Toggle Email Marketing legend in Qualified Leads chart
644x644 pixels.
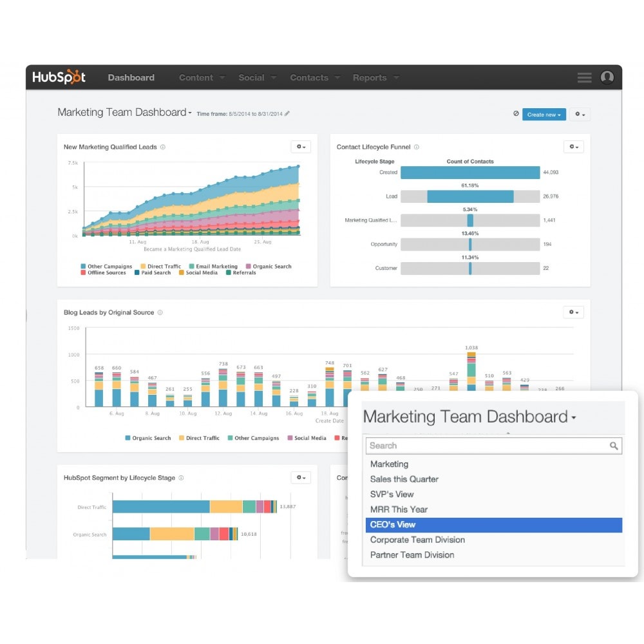click(213, 266)
